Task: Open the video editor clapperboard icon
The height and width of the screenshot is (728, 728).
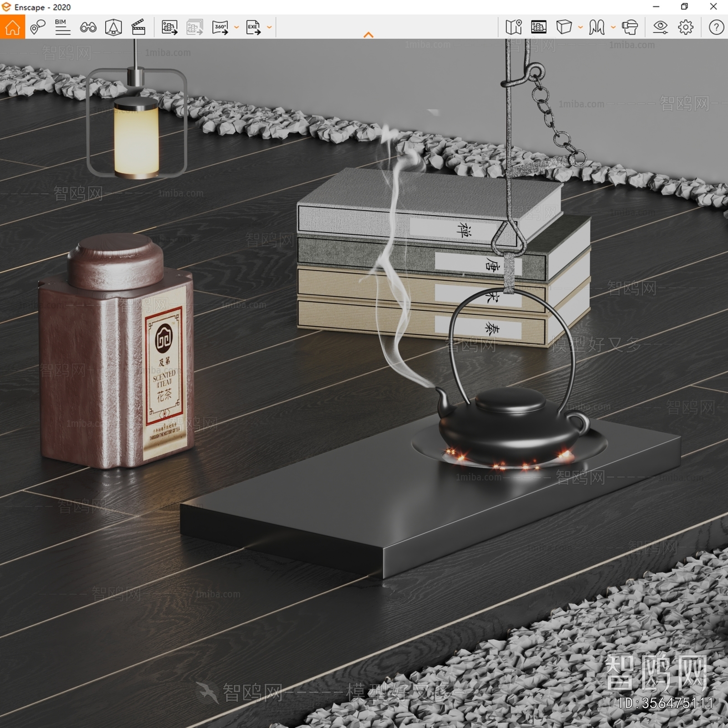Action: pyautogui.click(x=138, y=27)
